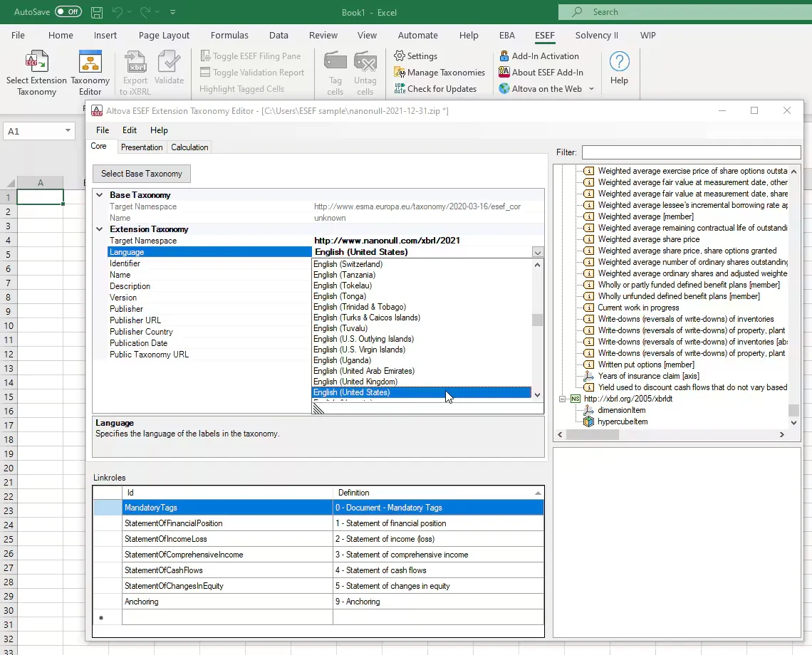This screenshot has width=812, height=655.
Task: Collapse the http://xbrl.org/2005/xbrldt tree node
Action: (x=562, y=399)
